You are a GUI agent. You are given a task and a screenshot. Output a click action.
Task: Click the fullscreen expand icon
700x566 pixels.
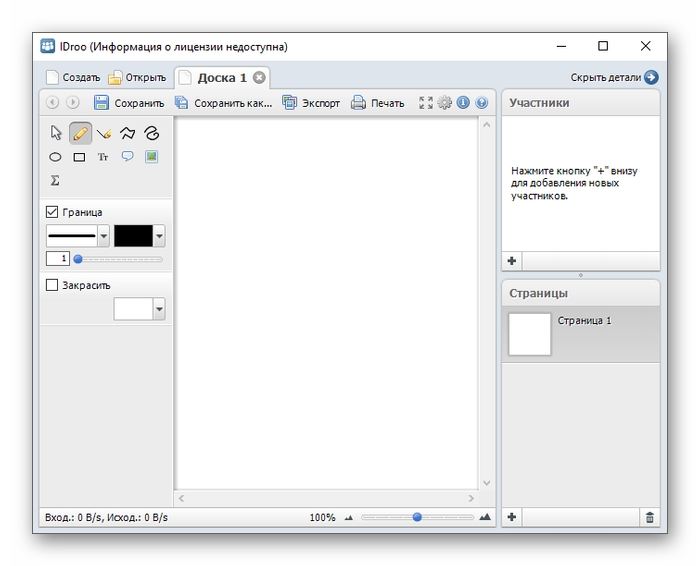tap(425, 103)
